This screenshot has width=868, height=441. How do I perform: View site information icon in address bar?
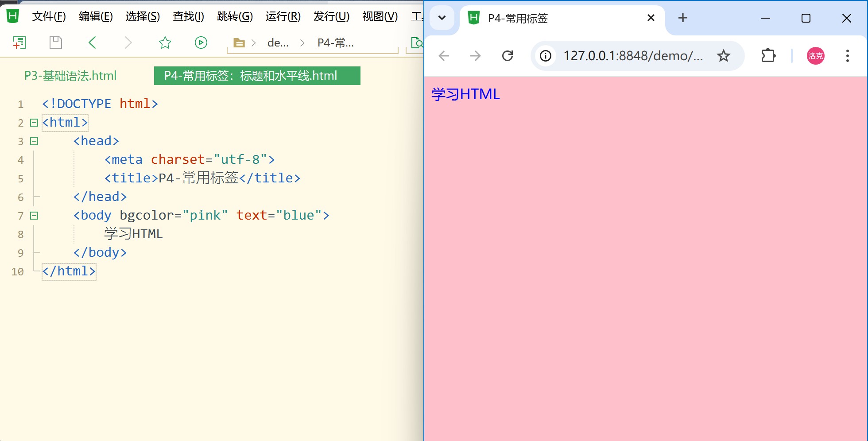click(546, 56)
